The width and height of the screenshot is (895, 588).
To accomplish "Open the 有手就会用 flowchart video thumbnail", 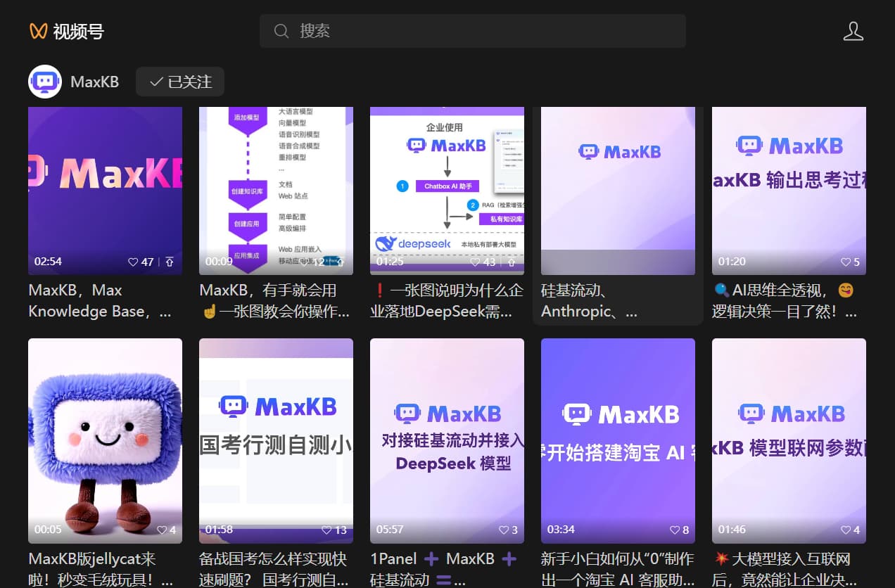I will [276, 191].
